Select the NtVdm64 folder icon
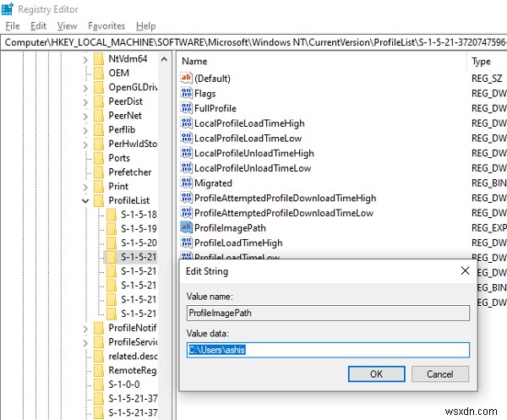Screen dimensions: 507x420 [x=99, y=59]
